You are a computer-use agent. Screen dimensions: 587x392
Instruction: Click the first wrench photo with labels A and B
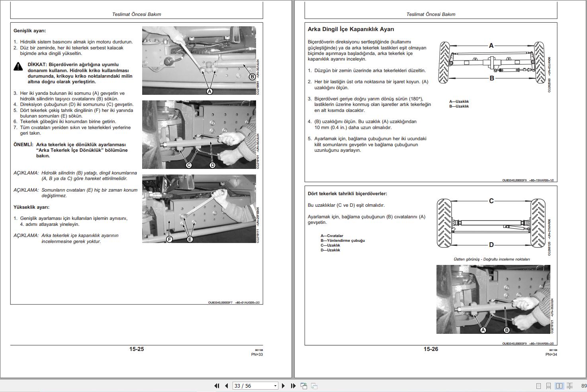(x=199, y=61)
